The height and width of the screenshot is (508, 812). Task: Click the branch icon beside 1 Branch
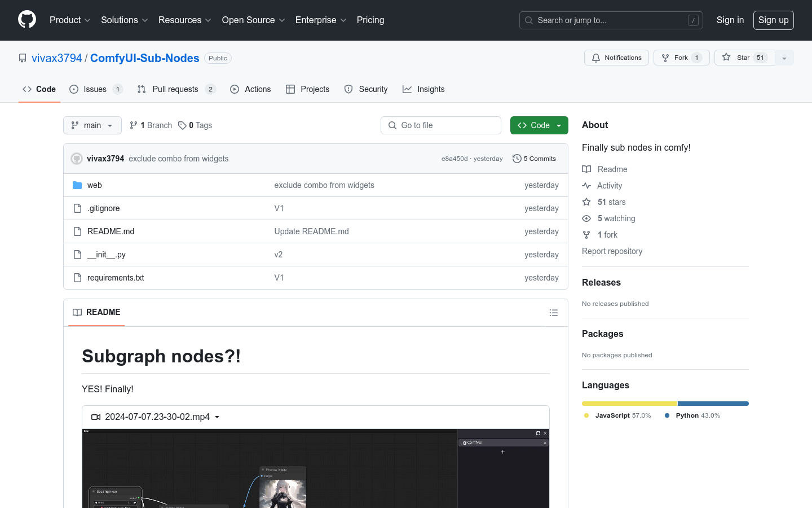(x=134, y=125)
